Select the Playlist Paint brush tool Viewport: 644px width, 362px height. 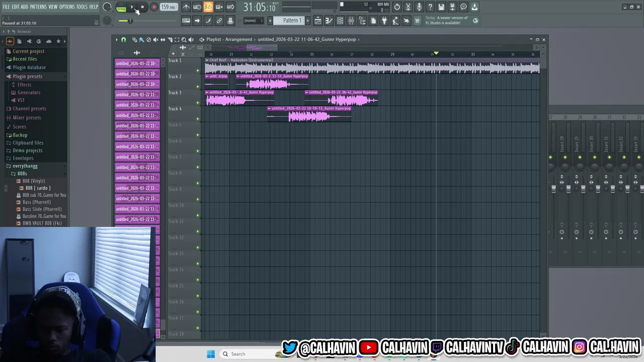click(x=141, y=39)
